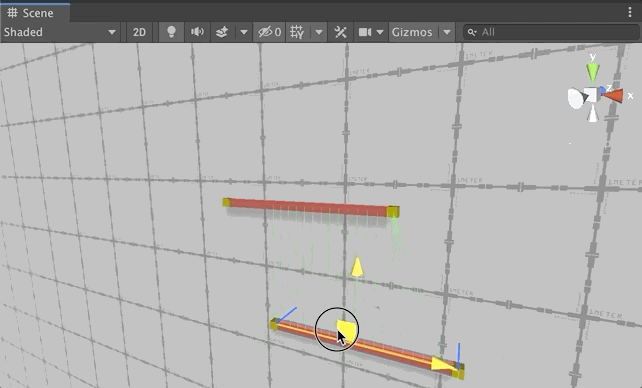Image resolution: width=642 pixels, height=388 pixels.
Task: Click the Gizmos button
Action: (412, 32)
